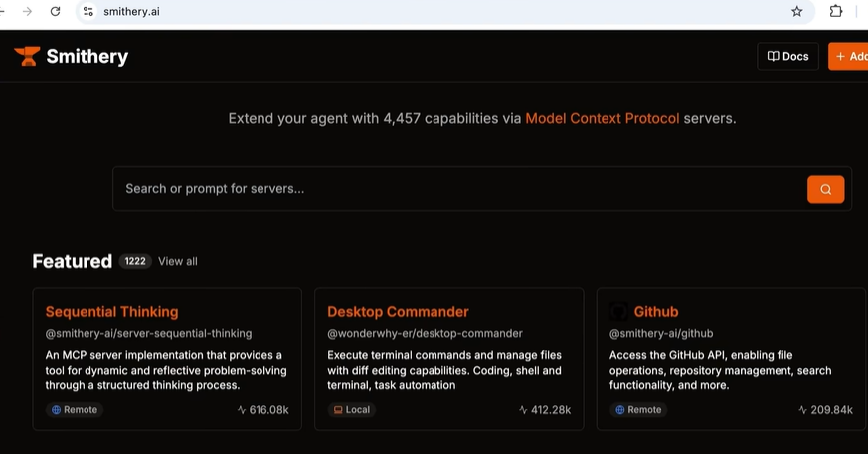Click the orange search magnifier button
The width and height of the screenshot is (868, 454).
[825, 189]
